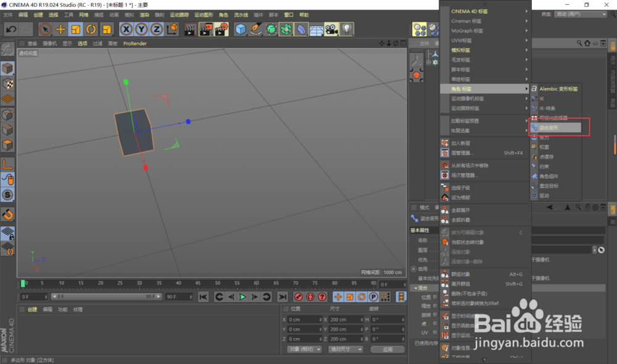Enable the 位置 checkbox under 混合

point(435,297)
